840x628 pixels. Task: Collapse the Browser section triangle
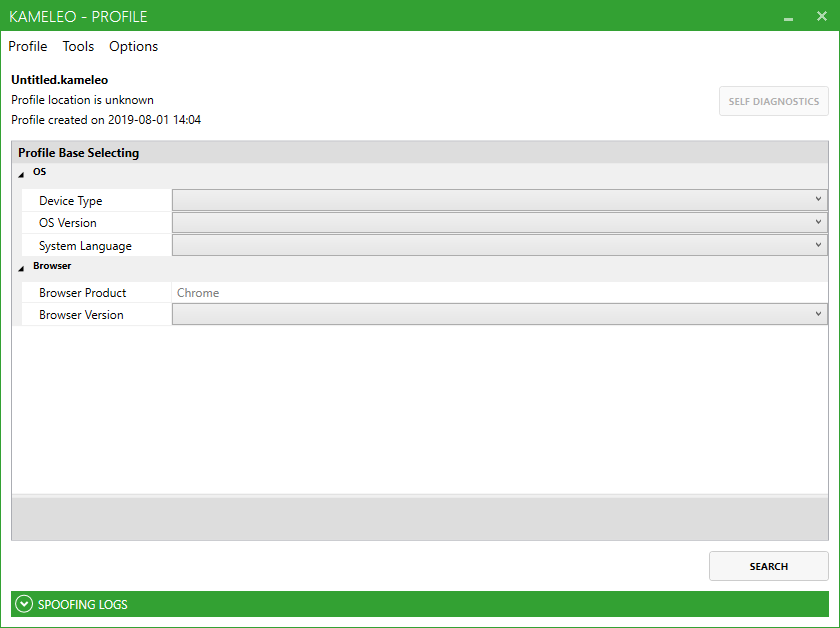click(x=21, y=268)
